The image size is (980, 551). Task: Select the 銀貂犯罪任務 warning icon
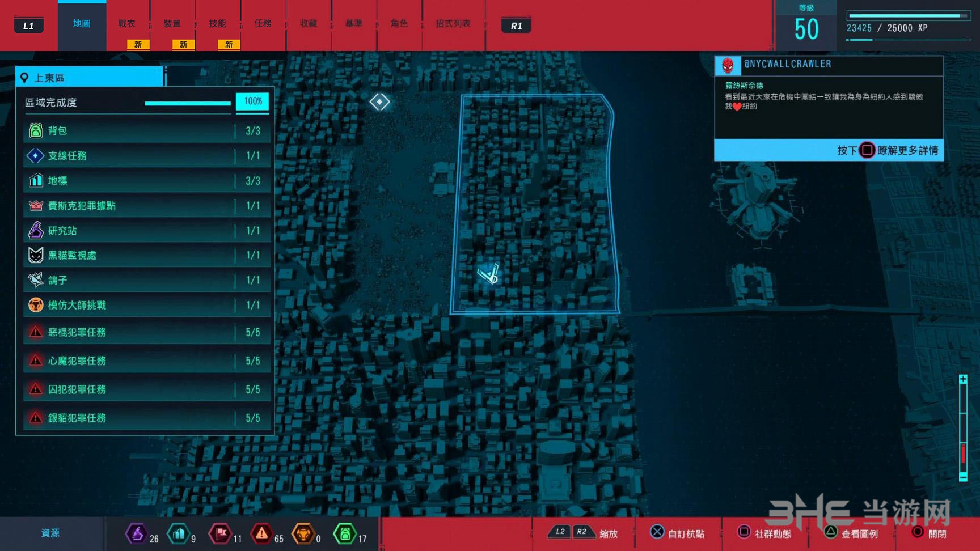(35, 417)
